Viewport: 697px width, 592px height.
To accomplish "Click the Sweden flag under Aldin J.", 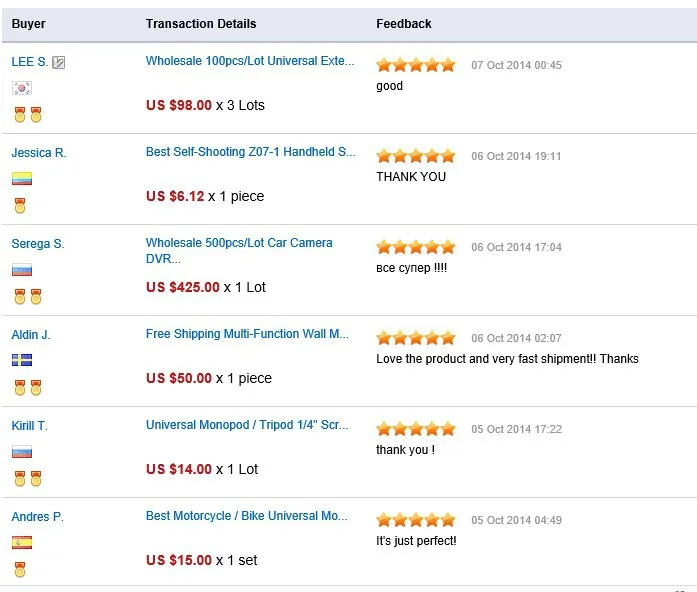I will [x=21, y=360].
